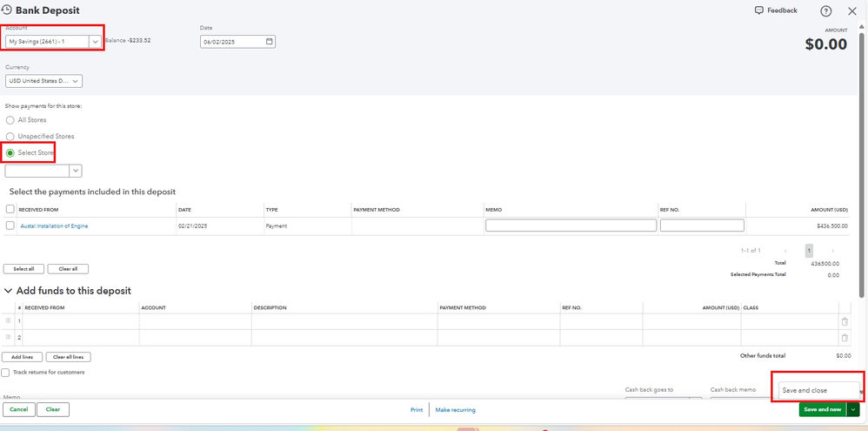
Task: Choose the Unspecified Stores radio option
Action: pos(10,137)
